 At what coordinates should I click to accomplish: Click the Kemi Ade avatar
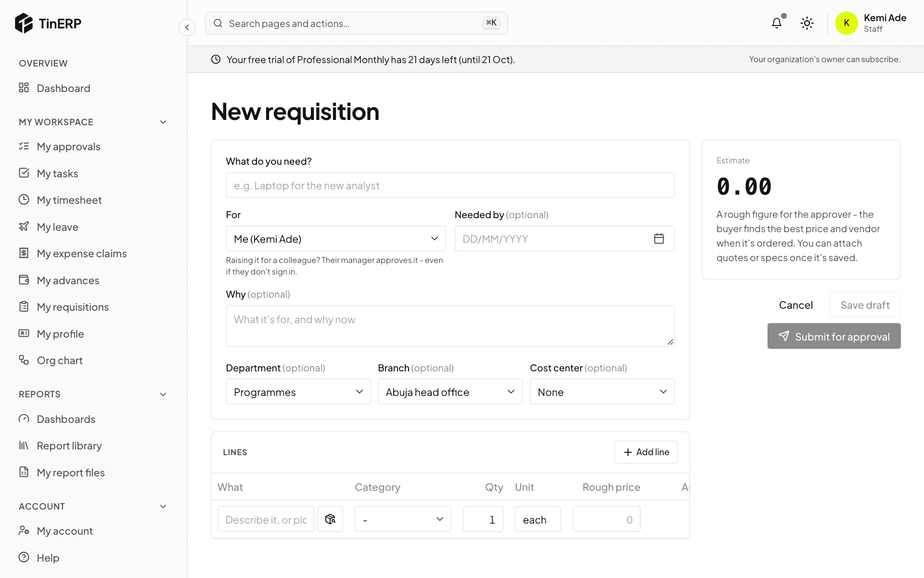[x=847, y=23]
